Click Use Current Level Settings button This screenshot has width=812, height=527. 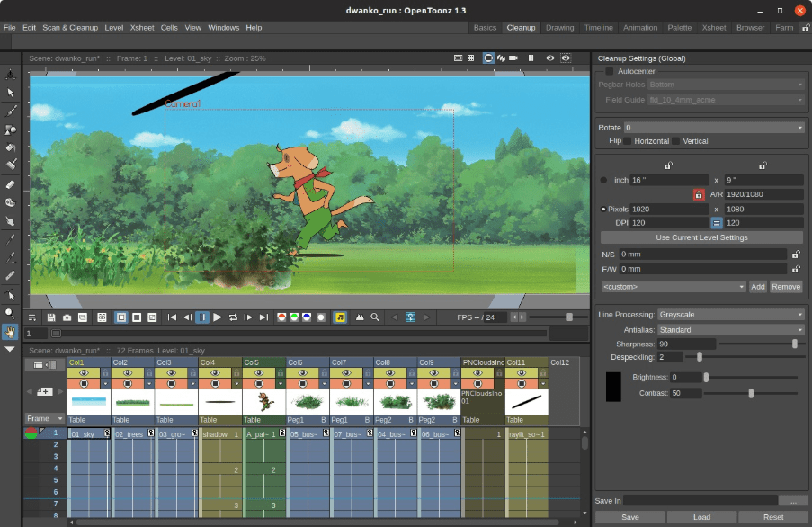tap(700, 237)
